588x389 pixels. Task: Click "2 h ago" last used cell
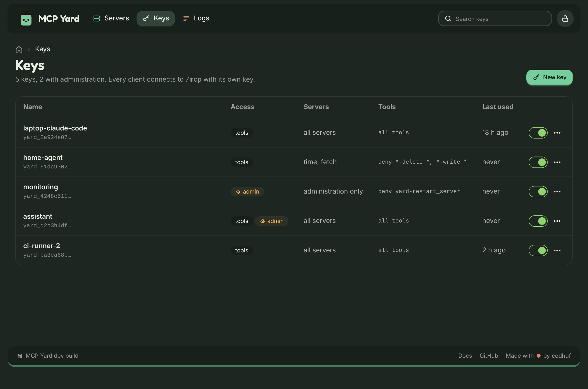[493, 250]
